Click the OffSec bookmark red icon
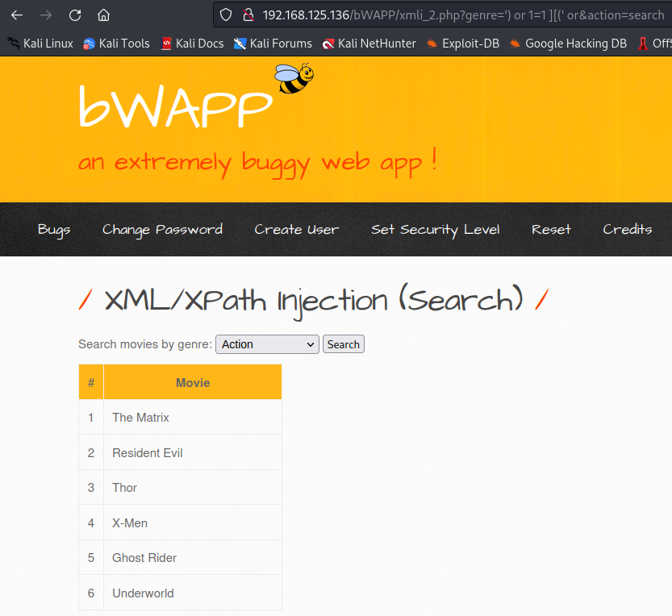The height and width of the screenshot is (616, 672). coord(643,44)
